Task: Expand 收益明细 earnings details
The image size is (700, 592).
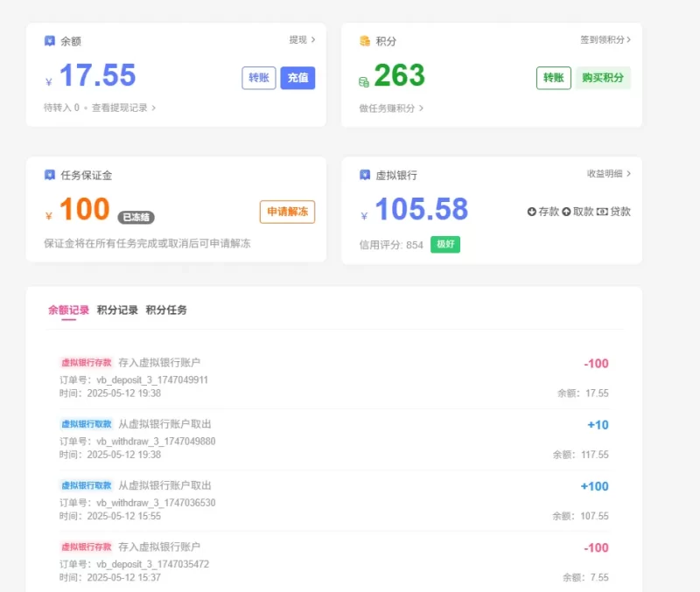Action: (x=608, y=173)
